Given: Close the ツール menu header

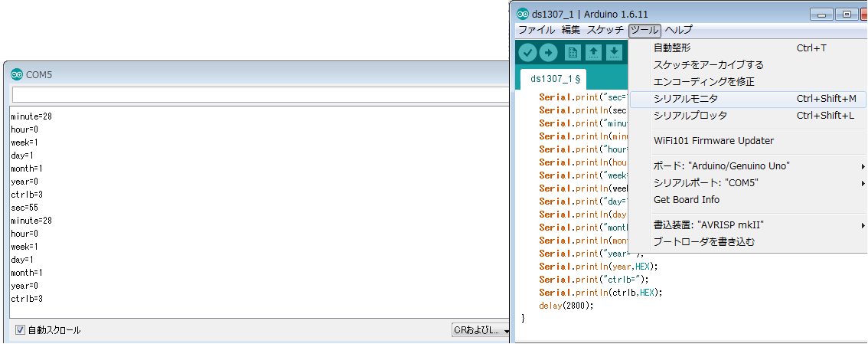Looking at the screenshot, I should pos(645,30).
